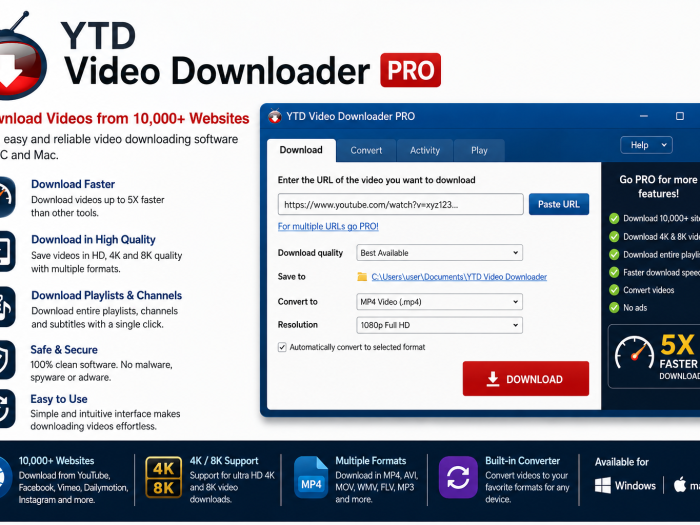Screen dimensions: 700x525
Task: Click the music icon beside Download Playlists & Channels
Action: click(6, 307)
